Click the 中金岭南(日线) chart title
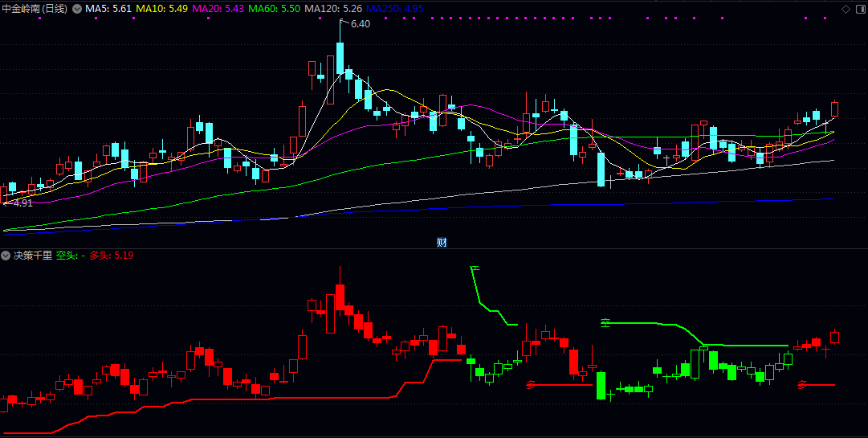The image size is (868, 438). click(35, 9)
